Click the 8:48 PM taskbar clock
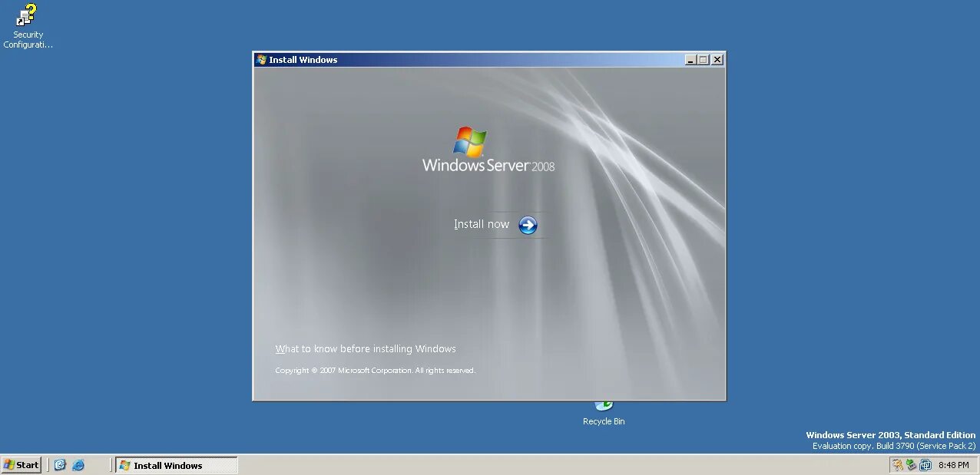980x475 pixels. pos(954,465)
